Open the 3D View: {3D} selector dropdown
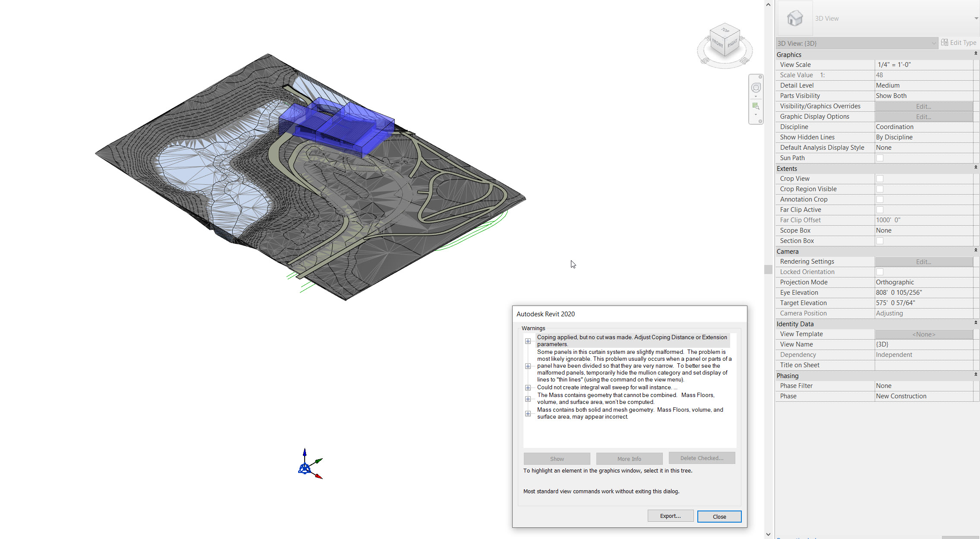The image size is (980, 539). [x=934, y=43]
